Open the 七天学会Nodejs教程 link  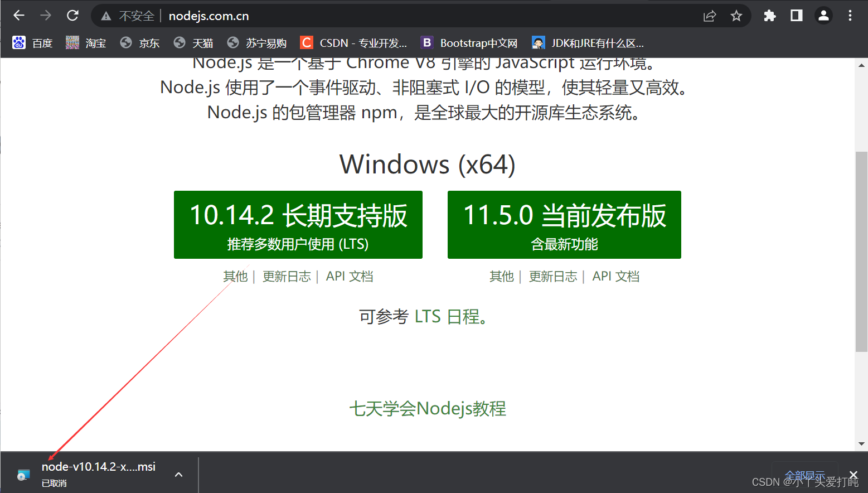(x=428, y=409)
